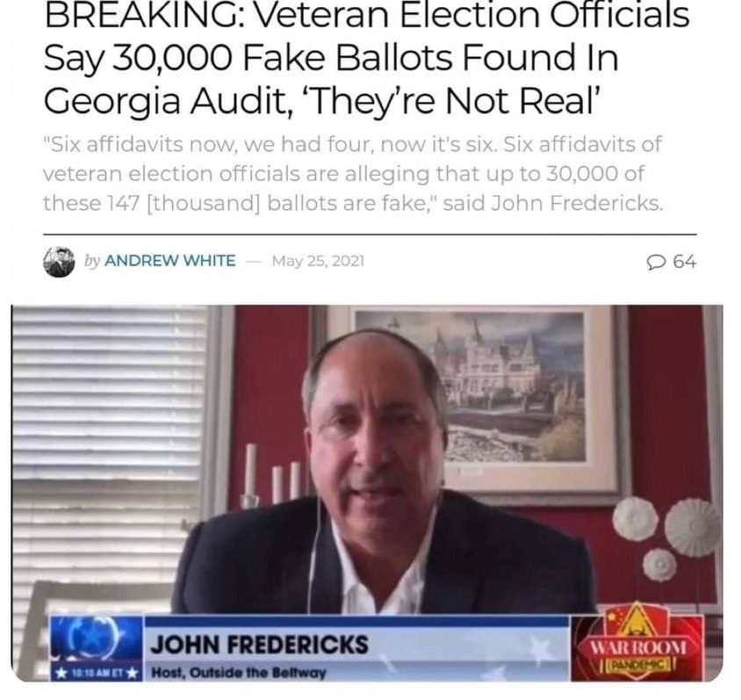Open the BREAKING Georgia audit headline
This screenshot has height=700, width=741.
click(366, 59)
